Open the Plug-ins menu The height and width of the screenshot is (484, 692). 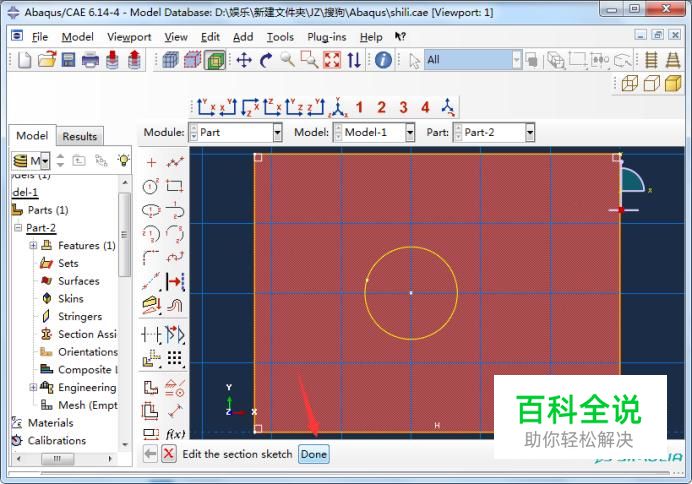tap(327, 37)
